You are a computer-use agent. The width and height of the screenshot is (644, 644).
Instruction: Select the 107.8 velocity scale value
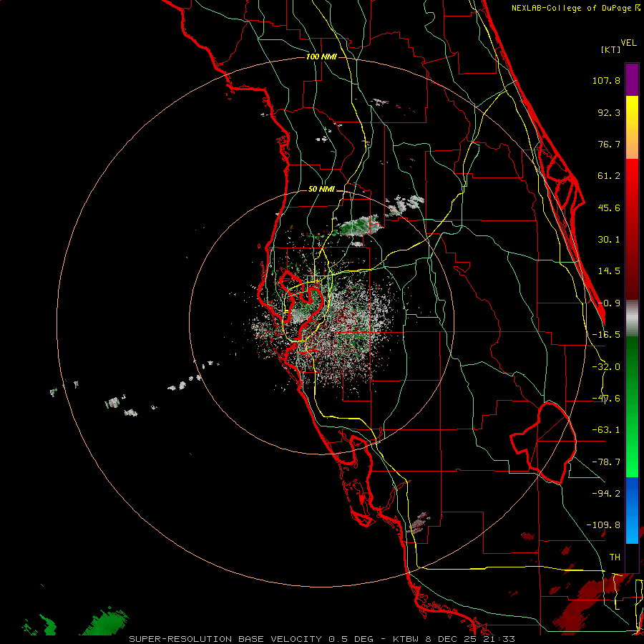[x=606, y=80]
